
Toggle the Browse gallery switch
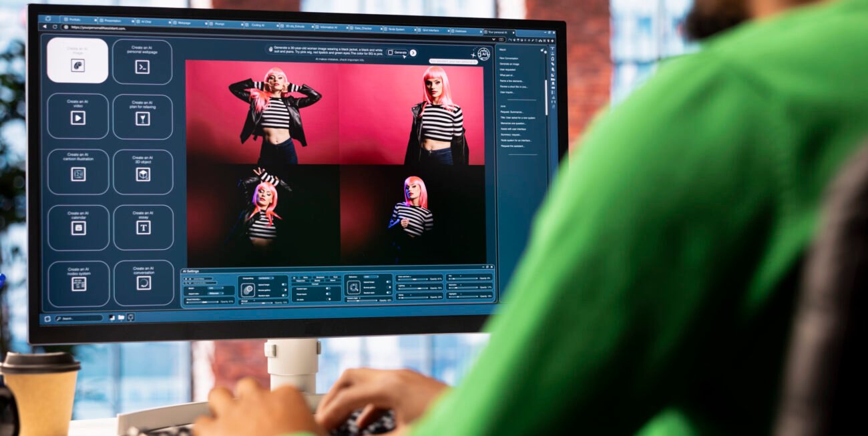coord(284,290)
